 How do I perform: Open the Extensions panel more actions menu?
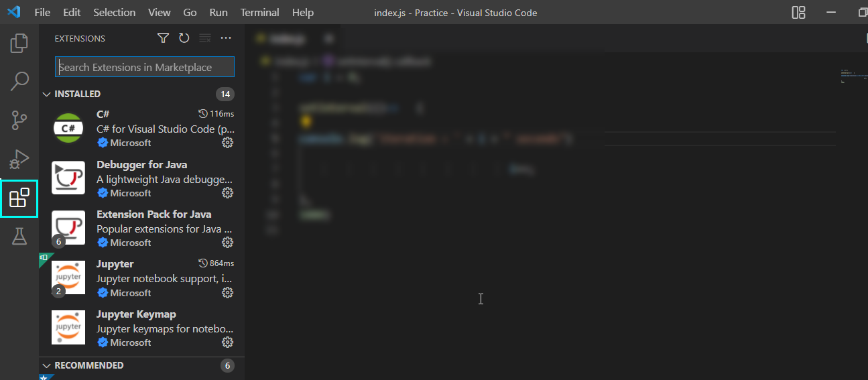coord(226,38)
